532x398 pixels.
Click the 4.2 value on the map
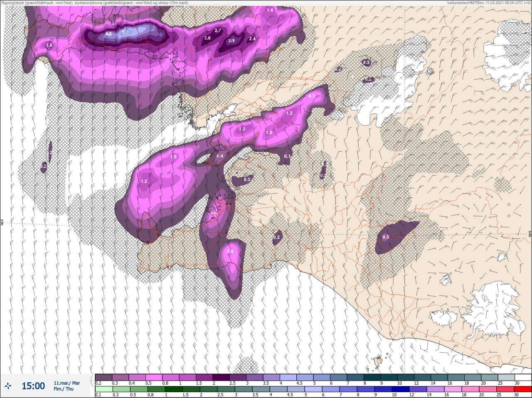(x=109, y=34)
